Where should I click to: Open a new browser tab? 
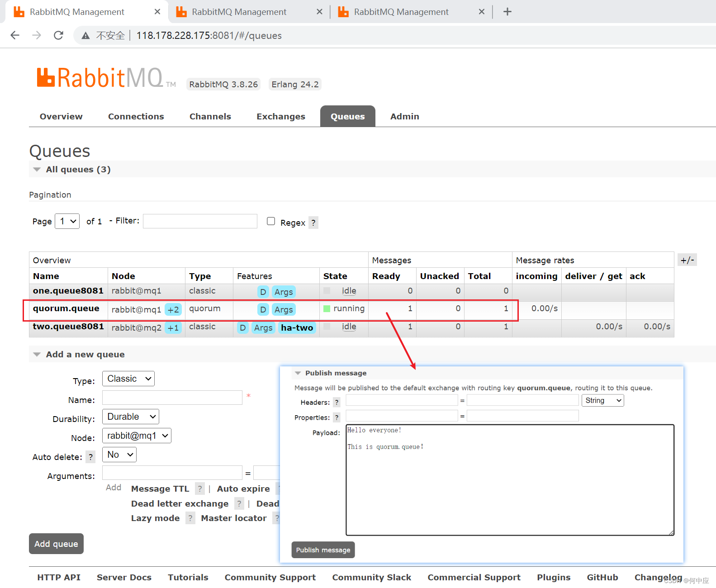coord(507,12)
